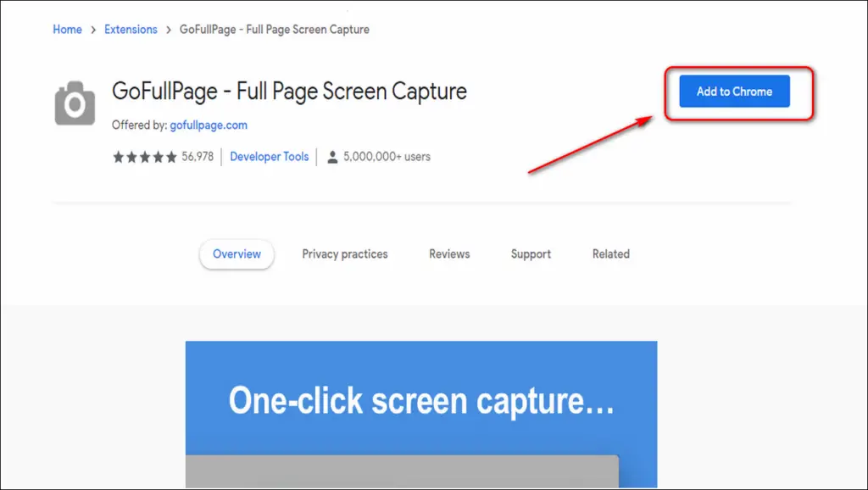Click the GoFullPage breadcrumb current page text
Image resolution: width=868 pixels, height=490 pixels.
pyautogui.click(x=275, y=30)
